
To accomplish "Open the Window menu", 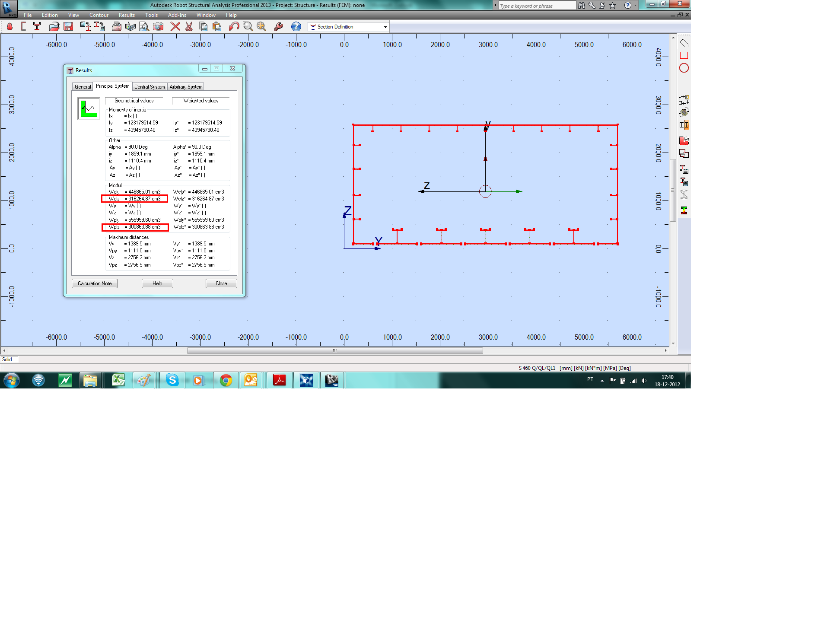I will point(206,15).
